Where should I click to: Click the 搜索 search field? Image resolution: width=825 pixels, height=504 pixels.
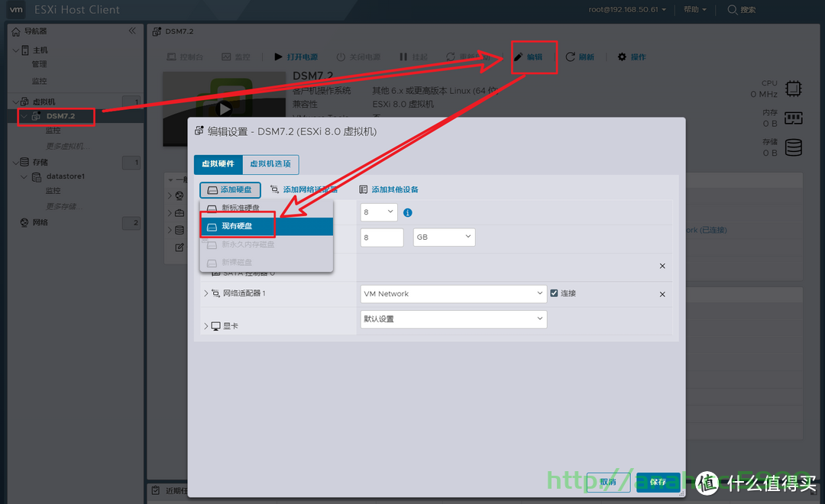tap(742, 9)
